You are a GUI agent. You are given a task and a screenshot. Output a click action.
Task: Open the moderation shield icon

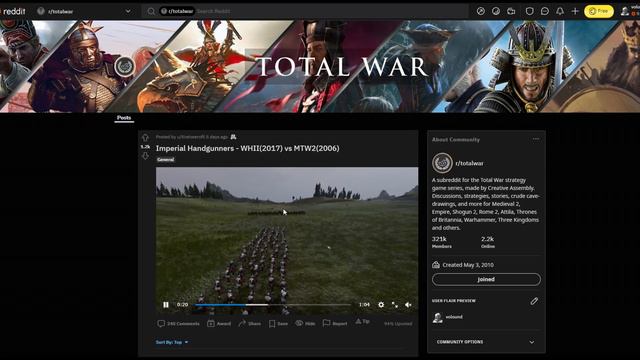point(529,11)
